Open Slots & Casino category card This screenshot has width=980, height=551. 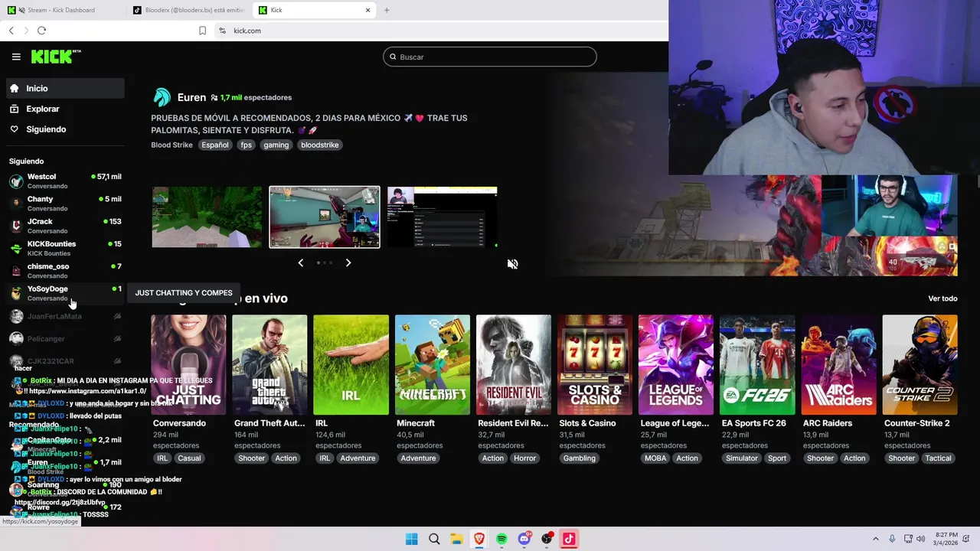[595, 365]
